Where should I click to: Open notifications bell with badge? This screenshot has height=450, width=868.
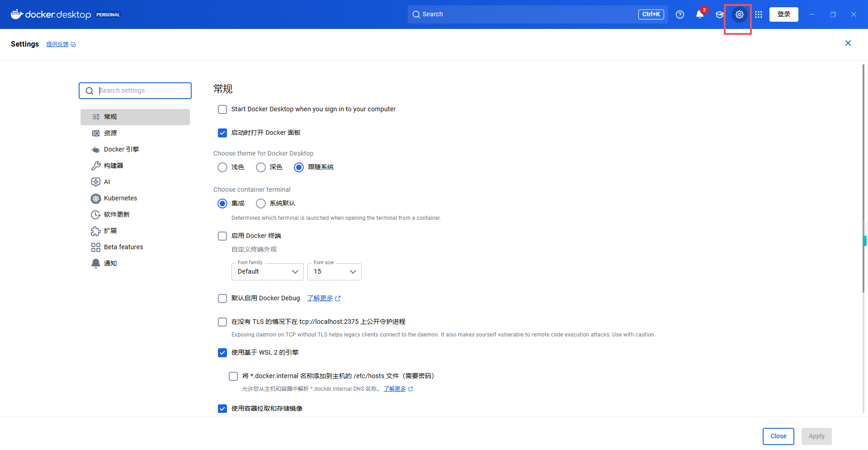(700, 14)
